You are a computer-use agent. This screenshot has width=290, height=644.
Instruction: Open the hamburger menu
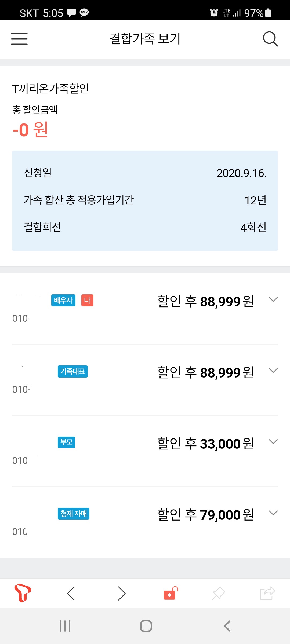tap(19, 39)
